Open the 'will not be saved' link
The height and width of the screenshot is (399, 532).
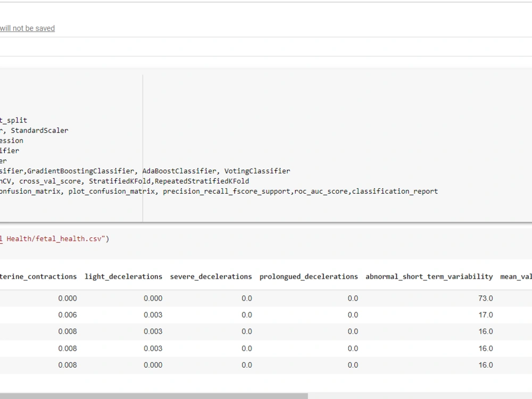(x=27, y=28)
